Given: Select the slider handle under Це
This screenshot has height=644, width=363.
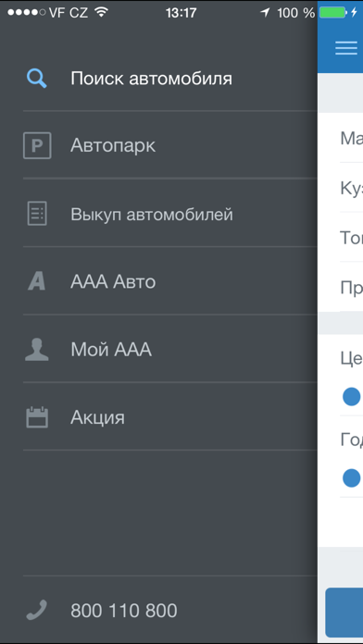Looking at the screenshot, I should [352, 397].
